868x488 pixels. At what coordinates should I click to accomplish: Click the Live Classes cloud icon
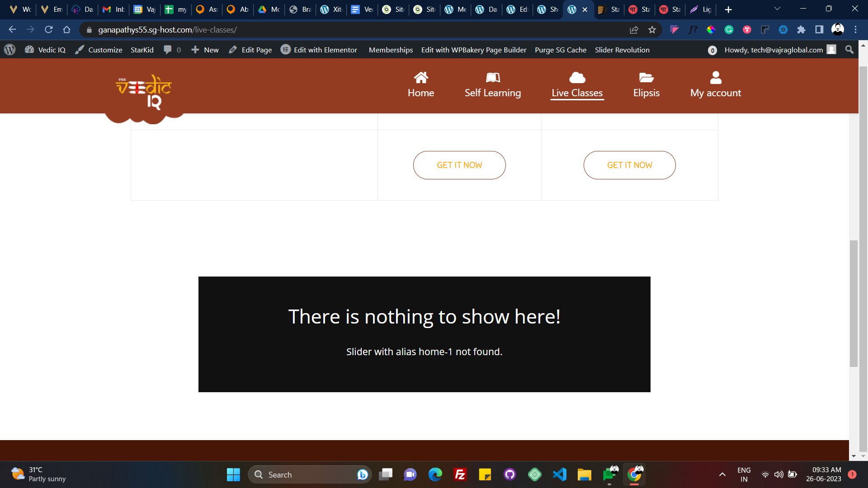[576, 77]
